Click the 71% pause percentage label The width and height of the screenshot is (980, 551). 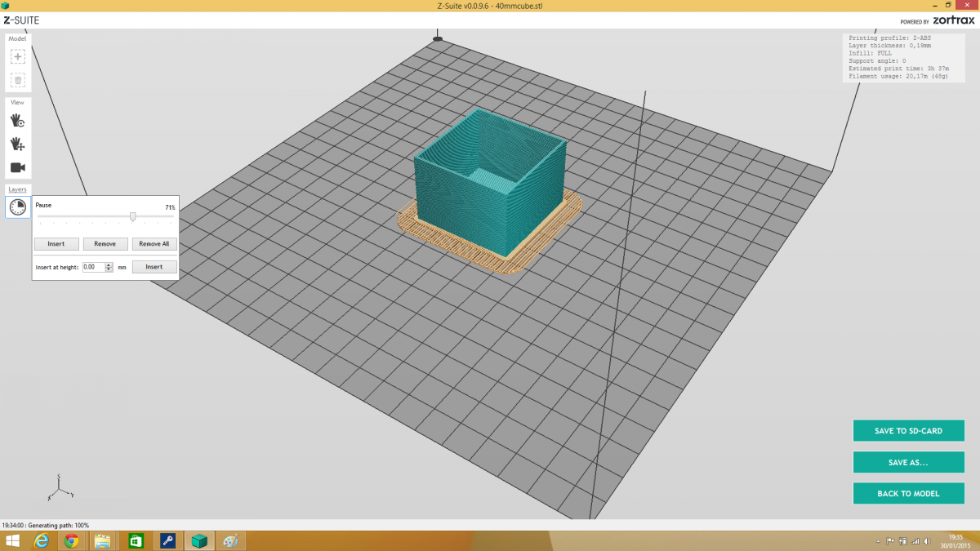click(x=170, y=207)
